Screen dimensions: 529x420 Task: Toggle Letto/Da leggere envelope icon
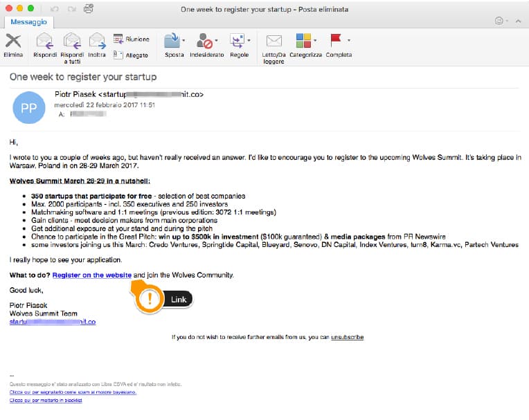(274, 41)
